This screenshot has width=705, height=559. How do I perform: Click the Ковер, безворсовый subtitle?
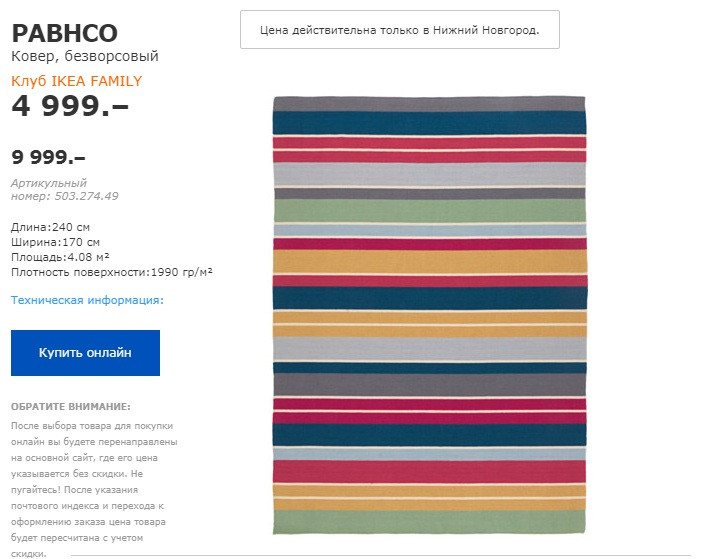85,56
